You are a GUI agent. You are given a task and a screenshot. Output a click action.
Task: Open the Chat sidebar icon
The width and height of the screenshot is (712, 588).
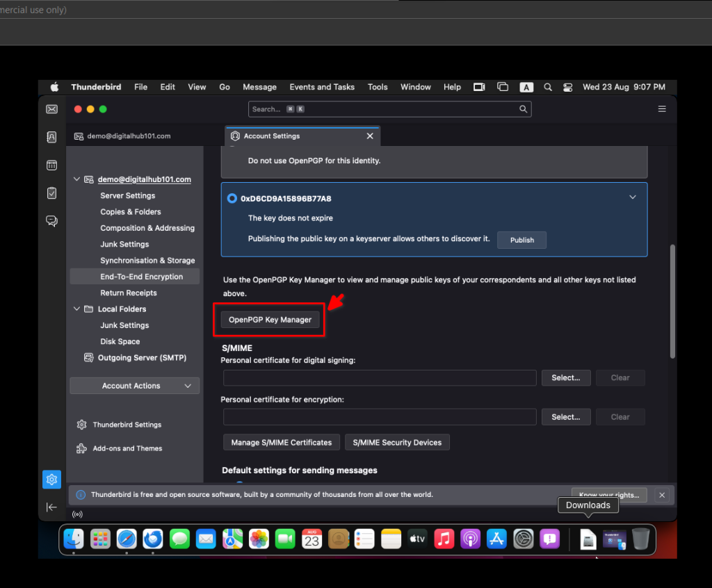(51, 221)
